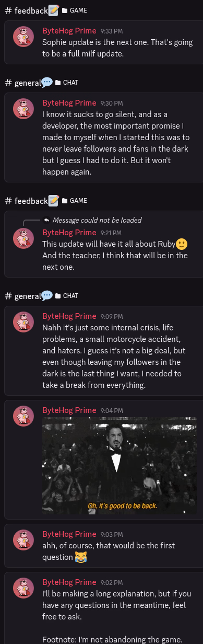The image size is (203, 644).
Task: Click the 9:21 PM timestamp
Action: (110, 233)
